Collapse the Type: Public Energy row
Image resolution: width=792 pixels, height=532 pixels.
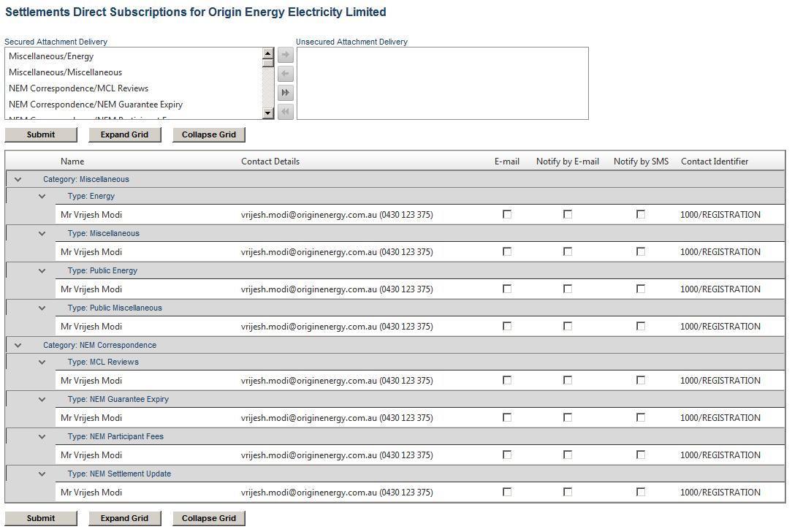point(42,270)
